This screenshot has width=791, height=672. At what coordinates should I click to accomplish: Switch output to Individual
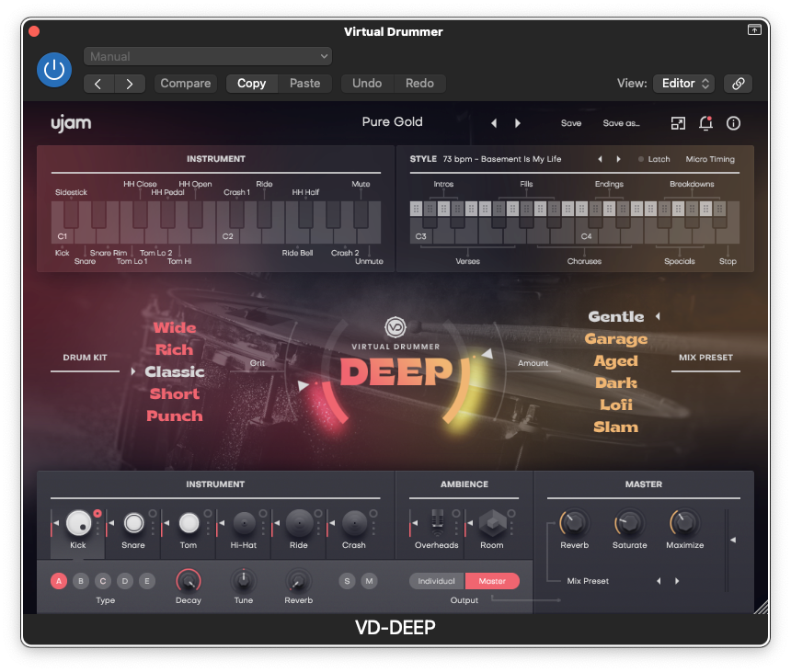[436, 581]
